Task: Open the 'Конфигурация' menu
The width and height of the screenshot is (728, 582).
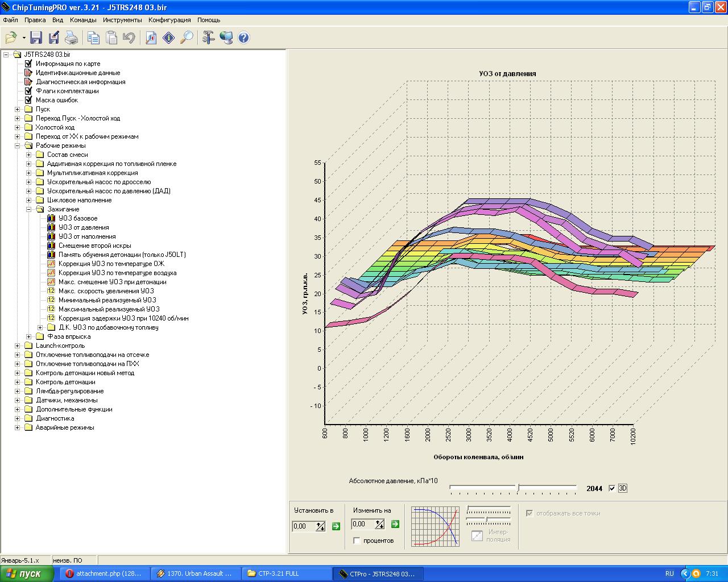Action: coord(169,20)
